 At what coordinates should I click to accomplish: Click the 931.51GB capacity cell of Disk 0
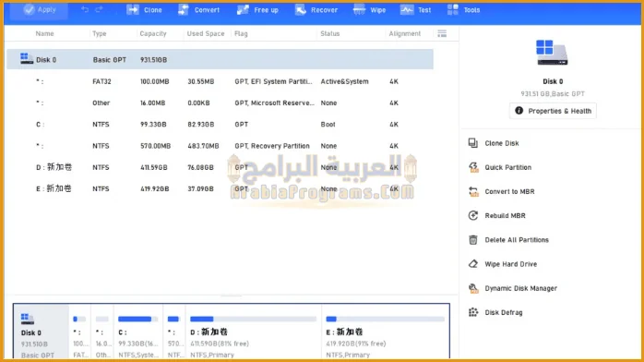pyautogui.click(x=153, y=60)
